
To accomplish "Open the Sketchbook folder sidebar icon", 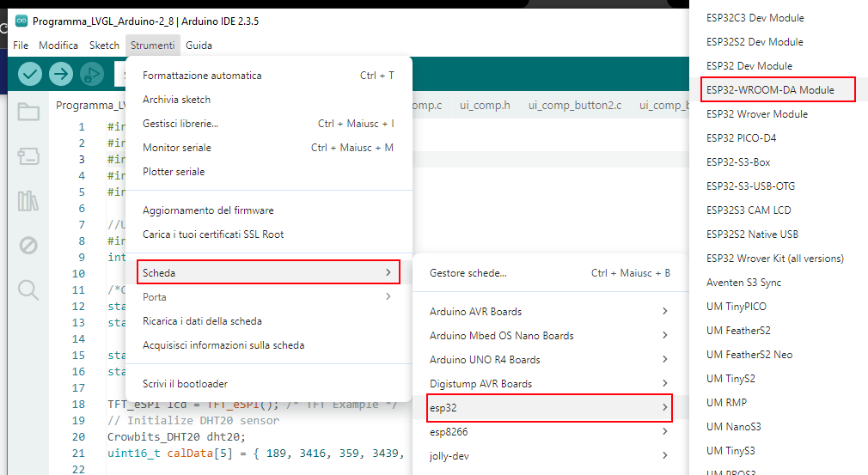I will coord(28,112).
